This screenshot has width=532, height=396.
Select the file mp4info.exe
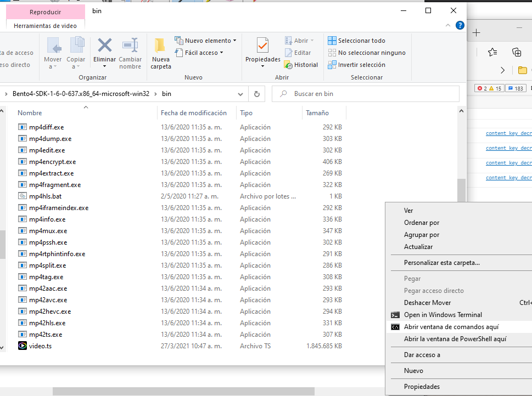pos(47,219)
